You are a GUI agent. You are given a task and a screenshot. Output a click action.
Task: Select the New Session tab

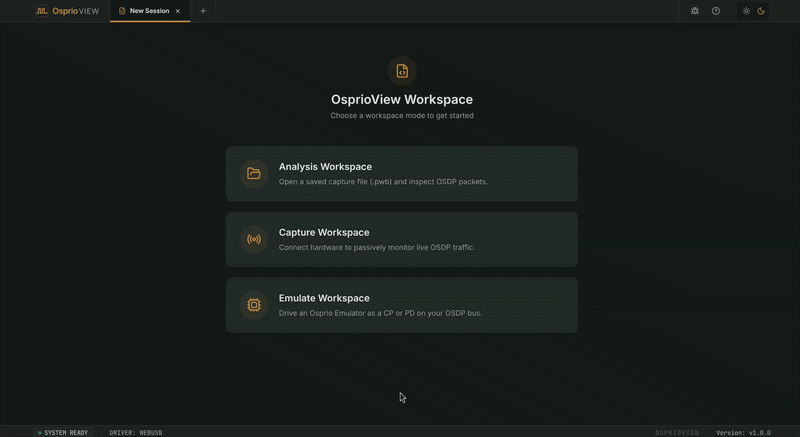150,11
